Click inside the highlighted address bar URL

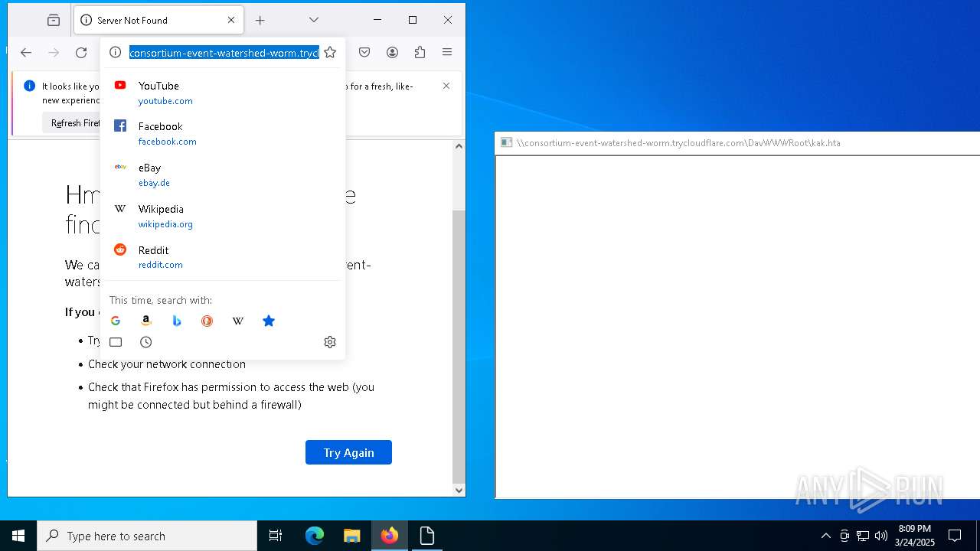click(x=224, y=53)
